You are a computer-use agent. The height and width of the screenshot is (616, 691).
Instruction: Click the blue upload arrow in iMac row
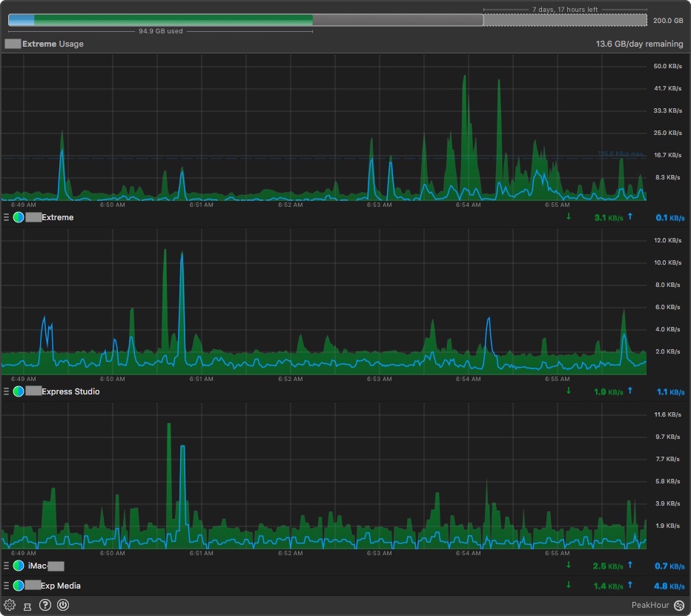pos(630,565)
